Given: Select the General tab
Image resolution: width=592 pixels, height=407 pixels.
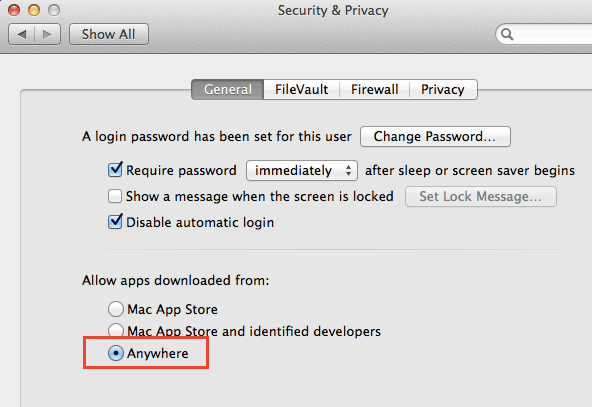Looking at the screenshot, I should [x=228, y=89].
